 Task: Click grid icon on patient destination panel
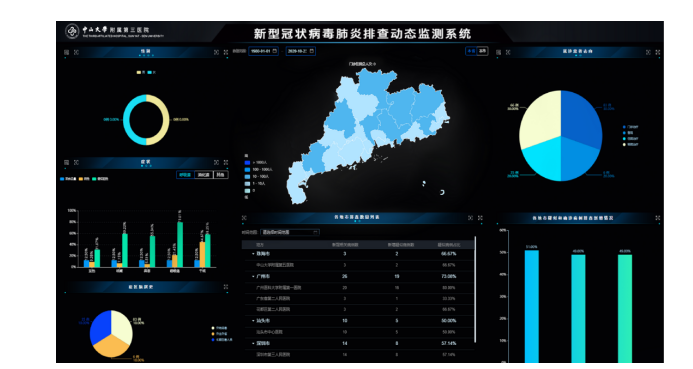pyautogui.click(x=499, y=52)
